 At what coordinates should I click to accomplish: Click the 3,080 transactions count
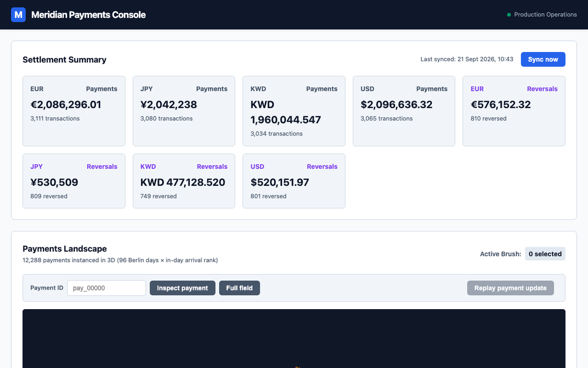coord(167,118)
